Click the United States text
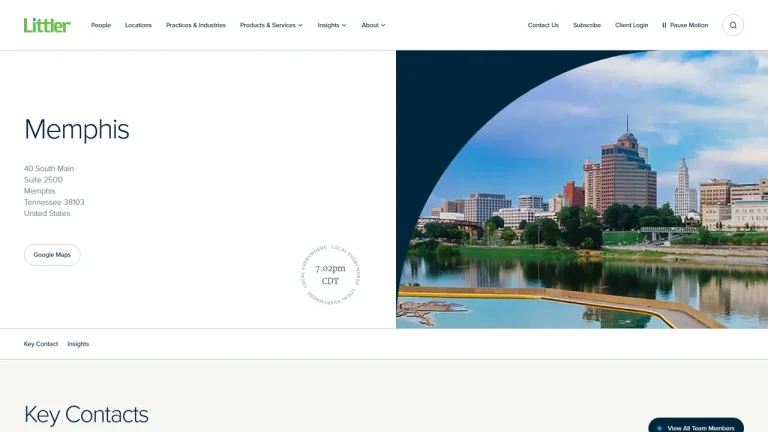768x432 pixels. (x=47, y=214)
